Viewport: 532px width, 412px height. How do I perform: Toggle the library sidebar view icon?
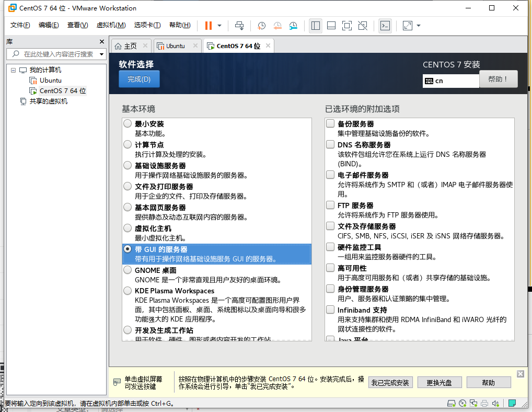coord(316,26)
